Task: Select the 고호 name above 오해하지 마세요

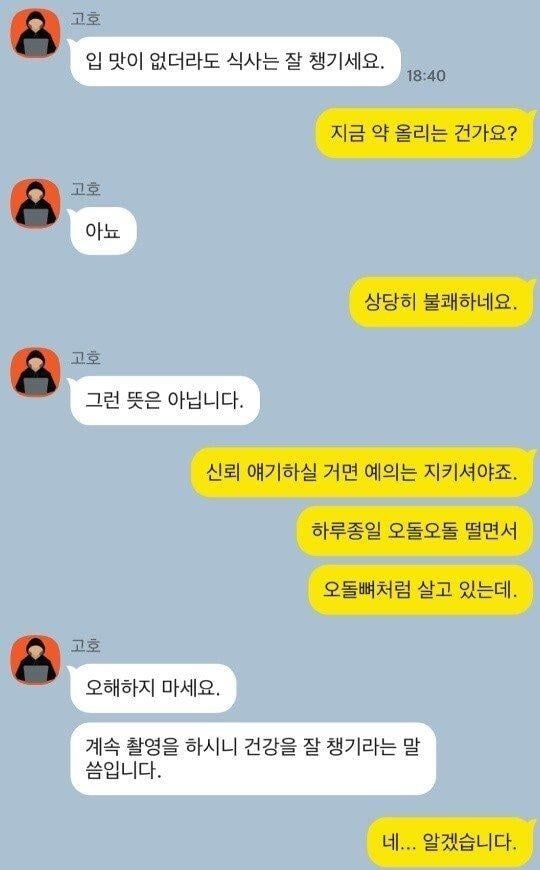Action: (85, 645)
